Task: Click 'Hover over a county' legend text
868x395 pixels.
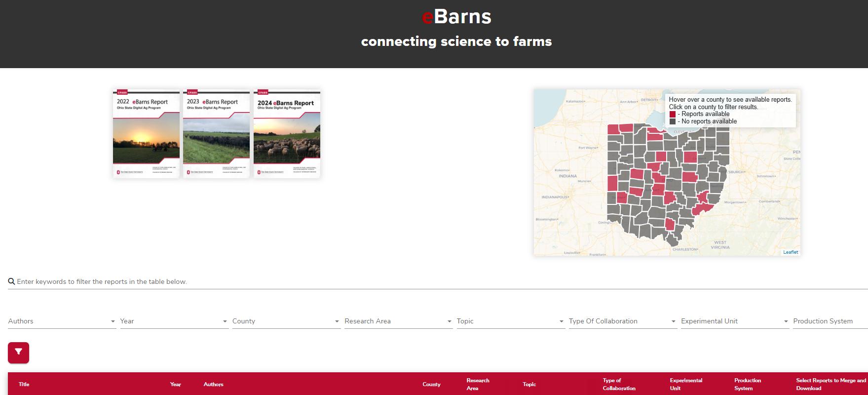Action: [x=730, y=100]
